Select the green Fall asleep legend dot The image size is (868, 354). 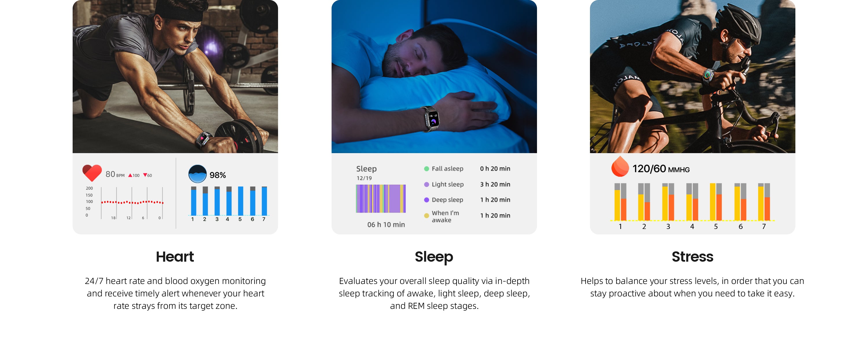click(x=426, y=168)
